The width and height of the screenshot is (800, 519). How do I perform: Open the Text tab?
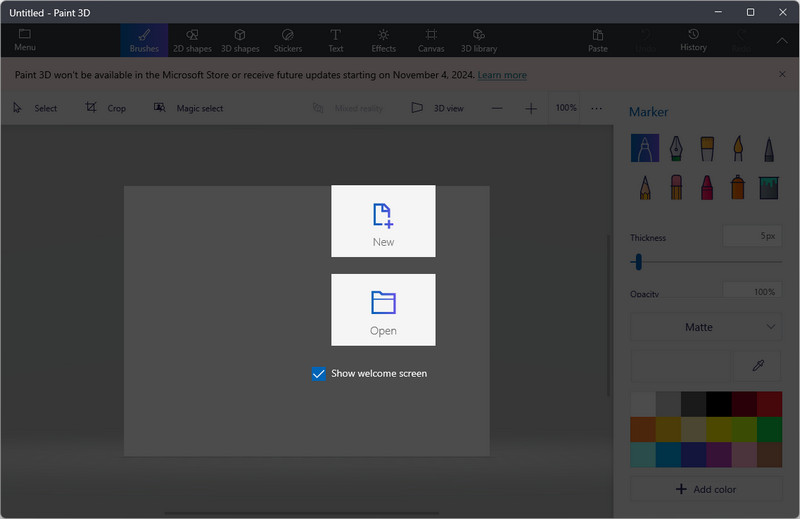335,40
